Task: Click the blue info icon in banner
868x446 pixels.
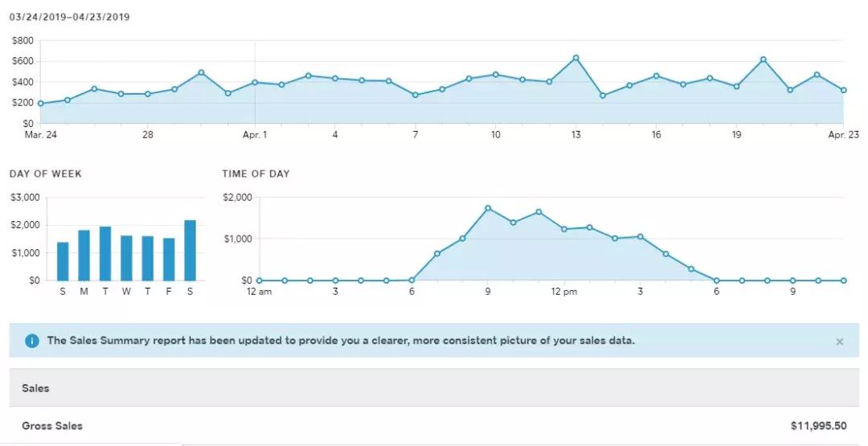Action: [32, 341]
